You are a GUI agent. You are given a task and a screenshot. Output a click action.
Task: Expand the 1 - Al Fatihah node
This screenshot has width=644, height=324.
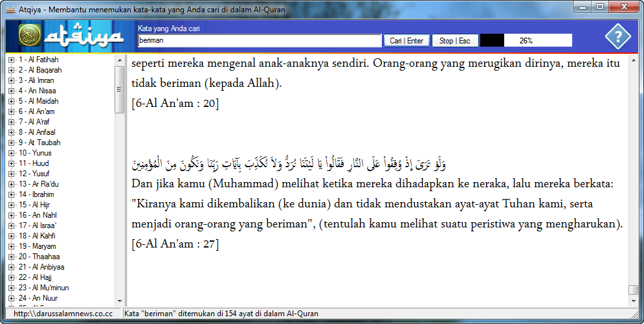pos(12,60)
